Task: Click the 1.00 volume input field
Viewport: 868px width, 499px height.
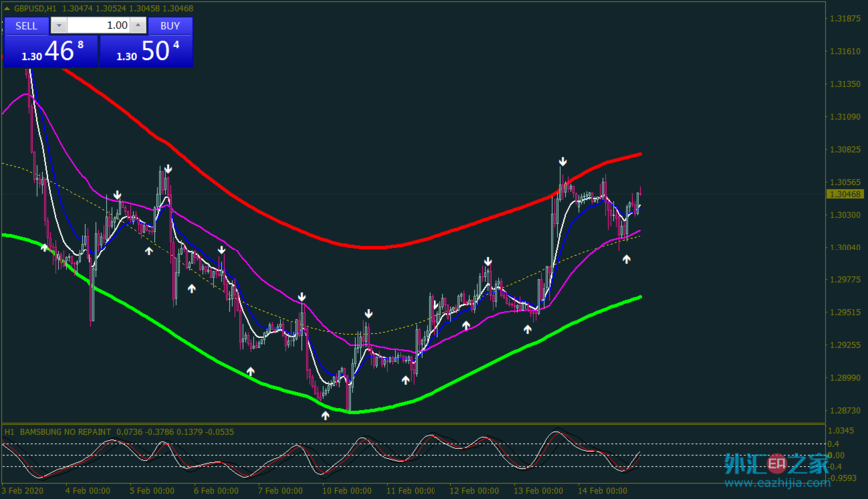Action: pyautogui.click(x=99, y=25)
